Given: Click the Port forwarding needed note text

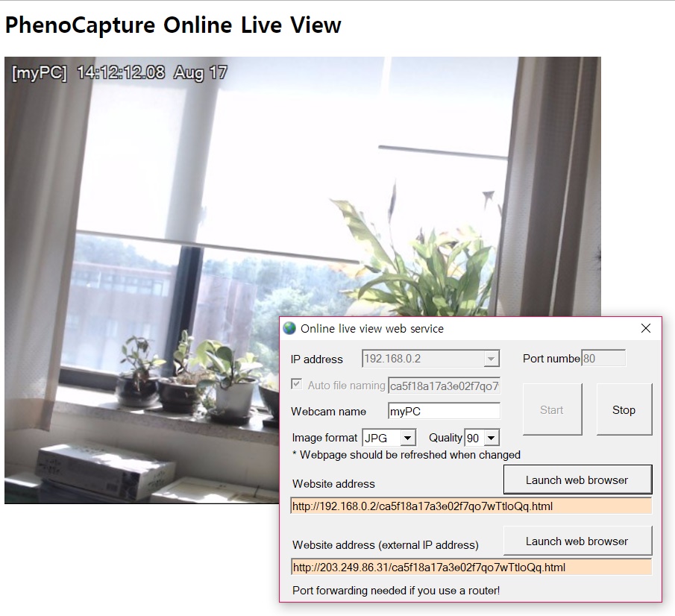Looking at the screenshot, I should pos(396,591).
